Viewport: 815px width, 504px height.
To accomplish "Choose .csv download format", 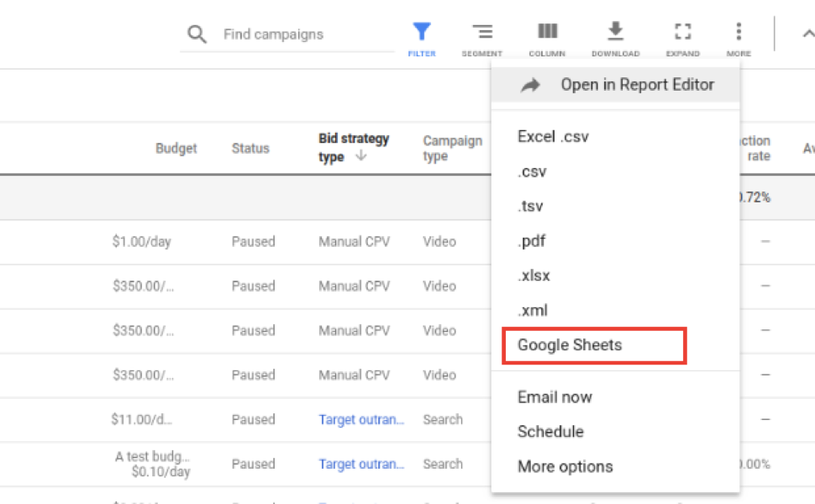I will 532,171.
